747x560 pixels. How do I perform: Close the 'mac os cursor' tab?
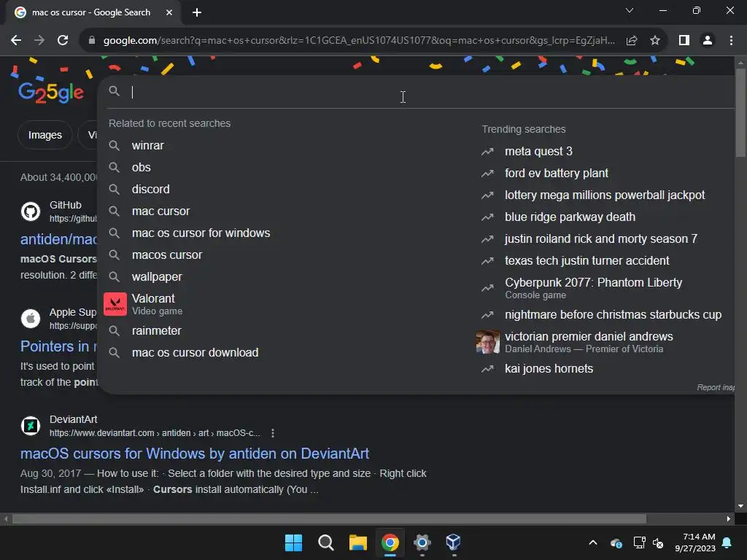[x=169, y=12]
